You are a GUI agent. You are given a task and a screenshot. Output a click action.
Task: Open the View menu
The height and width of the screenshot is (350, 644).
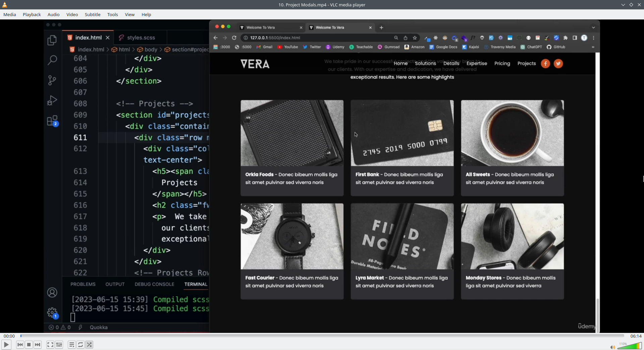[130, 14]
